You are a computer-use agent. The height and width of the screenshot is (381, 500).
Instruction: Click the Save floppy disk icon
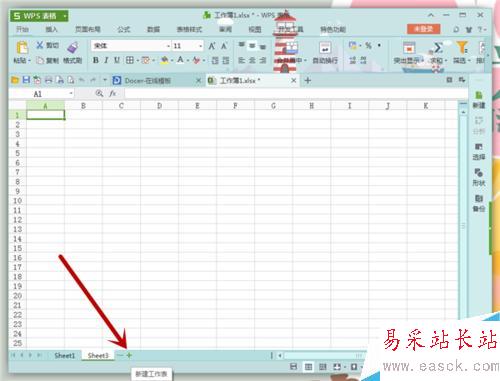tap(26, 80)
